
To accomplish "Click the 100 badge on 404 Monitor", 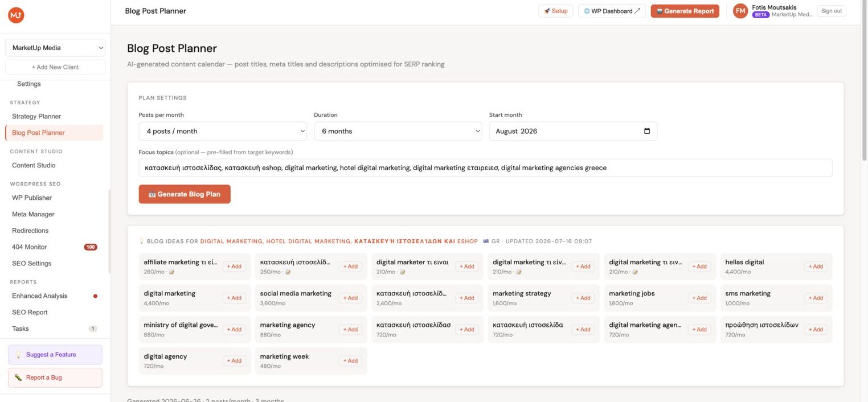I will point(91,247).
